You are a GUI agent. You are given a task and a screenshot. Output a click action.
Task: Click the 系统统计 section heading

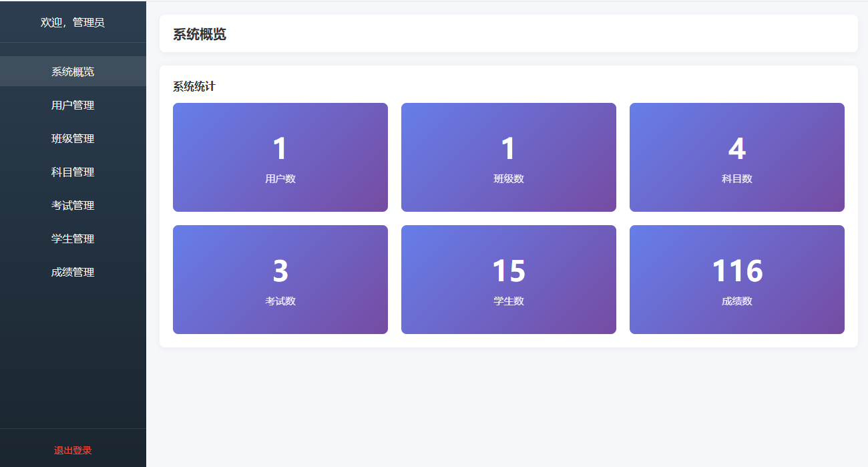pos(194,86)
